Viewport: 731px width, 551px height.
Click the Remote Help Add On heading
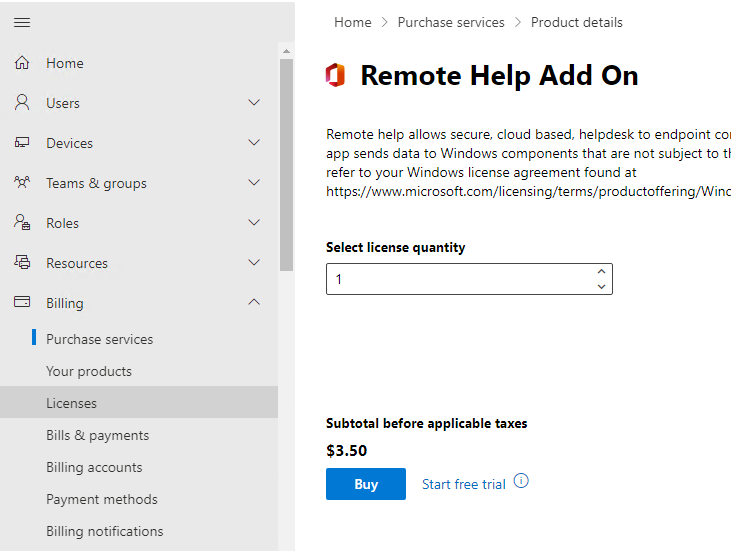tap(499, 75)
